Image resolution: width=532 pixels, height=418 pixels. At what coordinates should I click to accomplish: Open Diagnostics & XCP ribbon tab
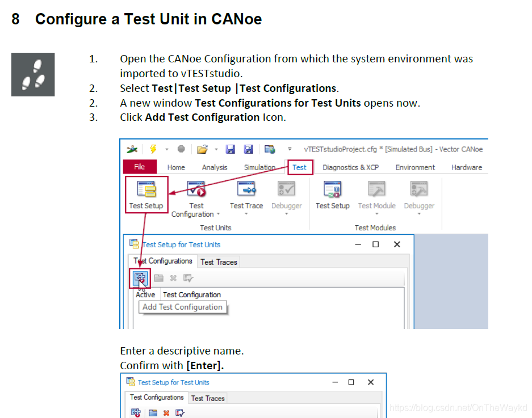tap(350, 167)
